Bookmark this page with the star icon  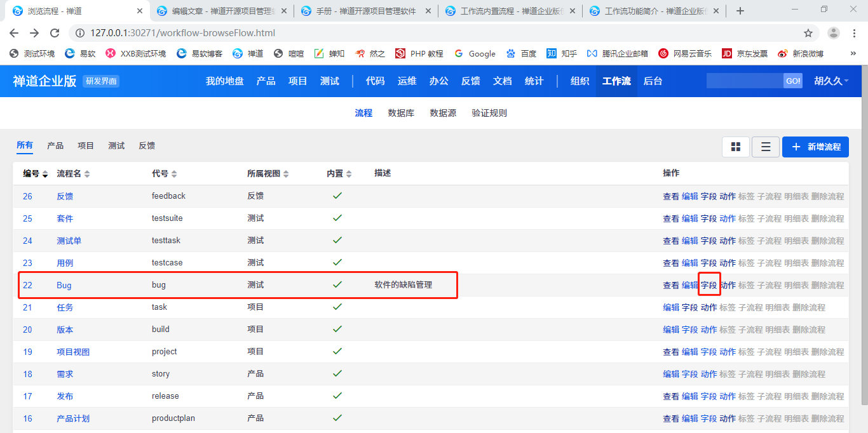click(x=808, y=33)
